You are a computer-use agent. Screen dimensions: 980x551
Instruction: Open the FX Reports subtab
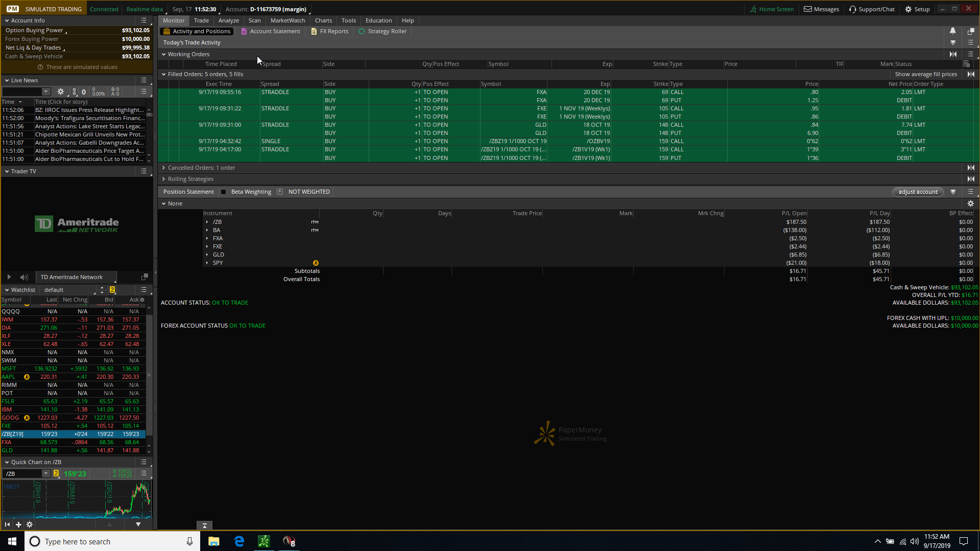coord(330,31)
